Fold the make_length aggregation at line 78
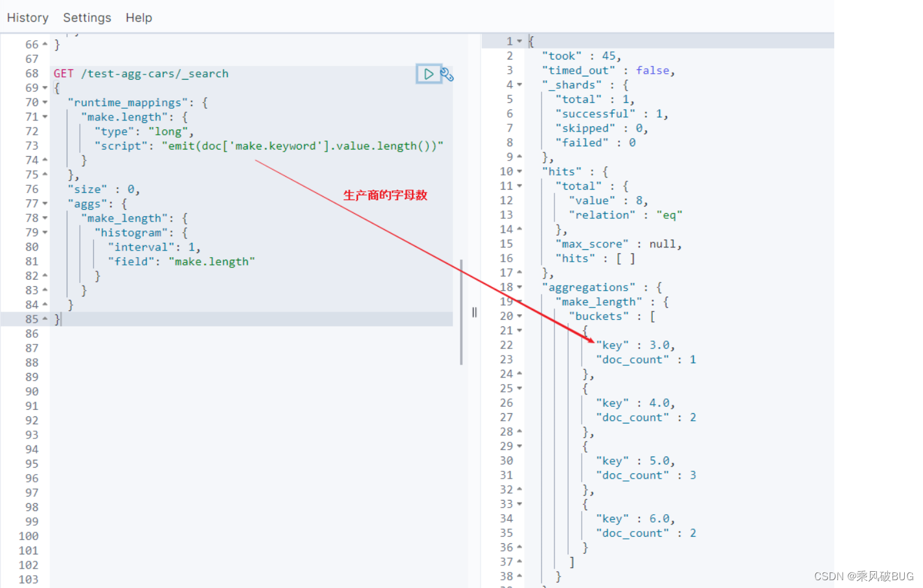The image size is (923, 588). click(45, 218)
